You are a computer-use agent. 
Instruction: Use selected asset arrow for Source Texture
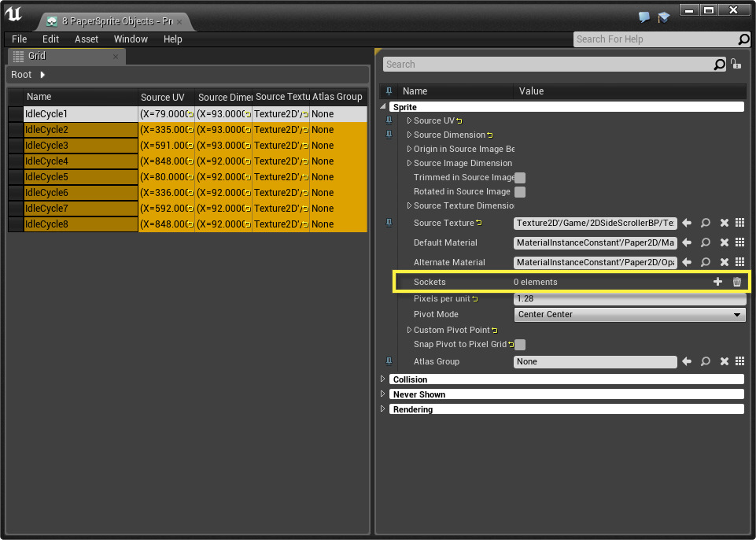(x=687, y=223)
